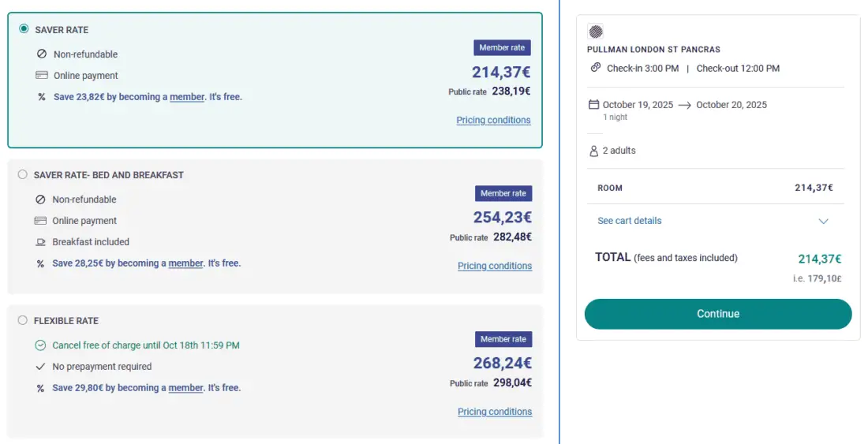The height and width of the screenshot is (444, 868).
Task: Click the credit card icon in Saver Rate
Action: 42,76
